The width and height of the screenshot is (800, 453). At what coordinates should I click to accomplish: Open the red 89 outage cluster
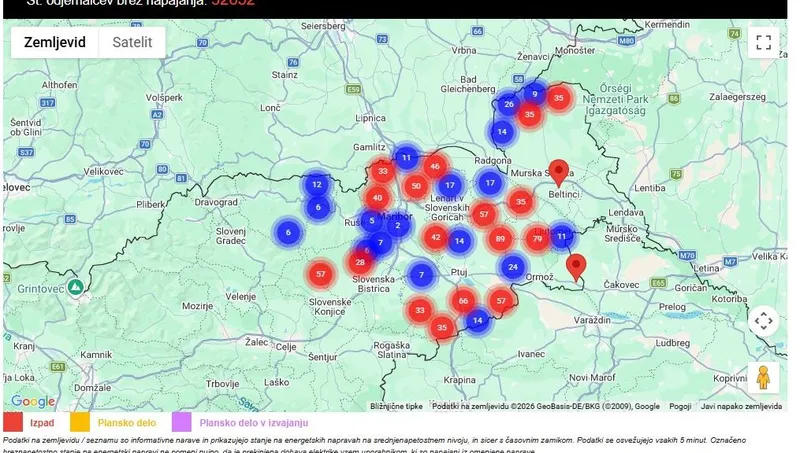pos(500,238)
